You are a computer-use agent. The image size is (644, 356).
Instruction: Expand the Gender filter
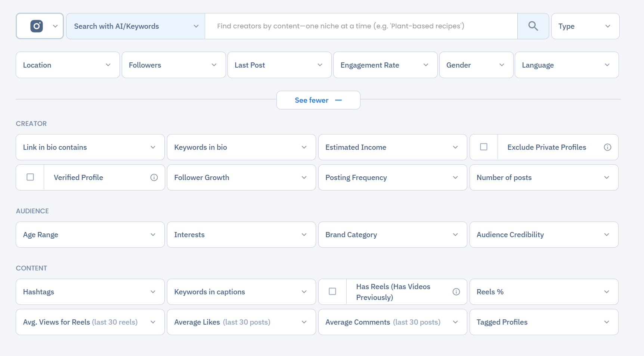[476, 65]
